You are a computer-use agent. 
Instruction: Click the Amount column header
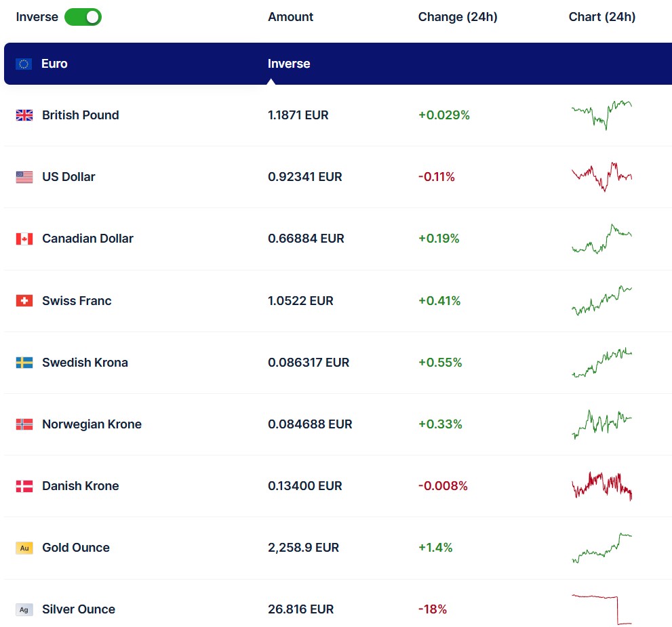tap(290, 17)
